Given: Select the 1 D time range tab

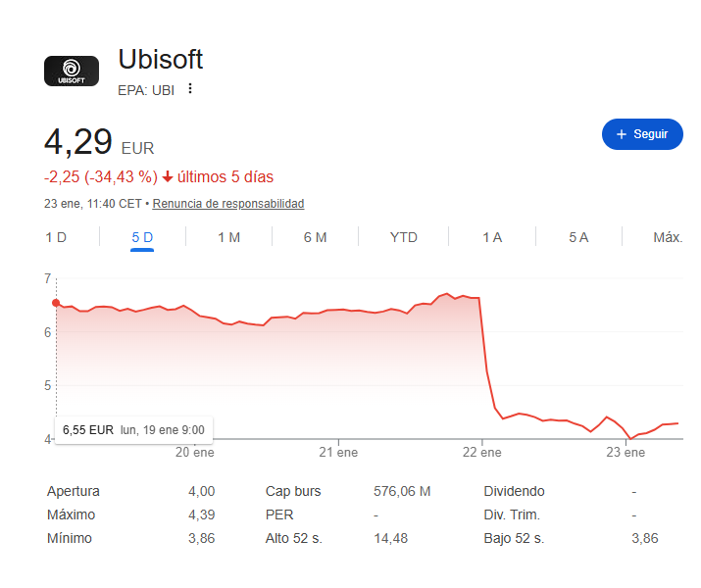Looking at the screenshot, I should [x=56, y=237].
